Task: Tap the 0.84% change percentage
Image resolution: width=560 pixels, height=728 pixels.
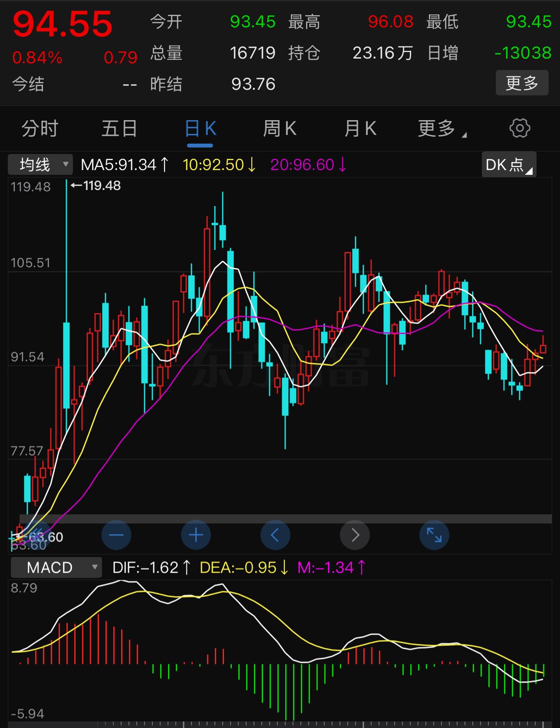Action: click(37, 57)
